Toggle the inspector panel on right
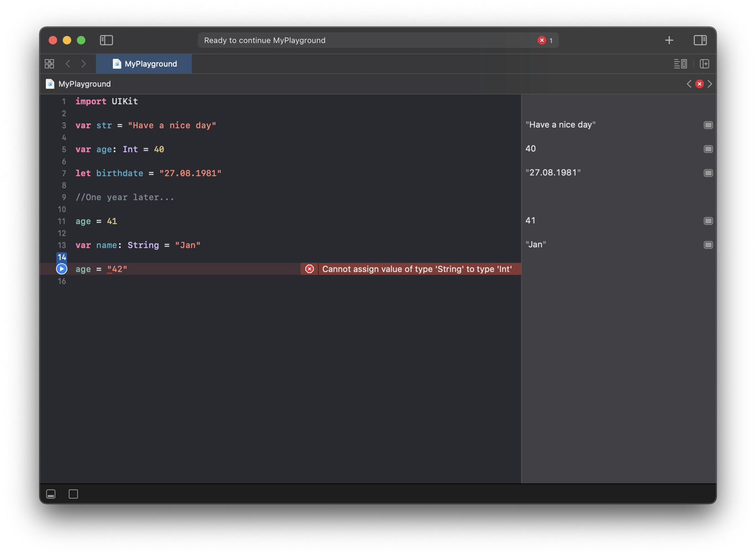 [700, 40]
